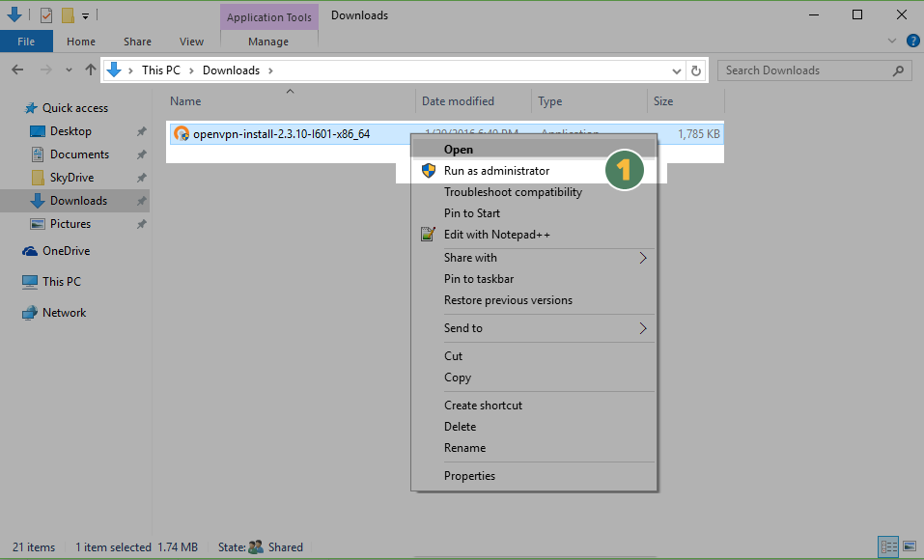Refresh the Downloads folder view

[x=696, y=70]
